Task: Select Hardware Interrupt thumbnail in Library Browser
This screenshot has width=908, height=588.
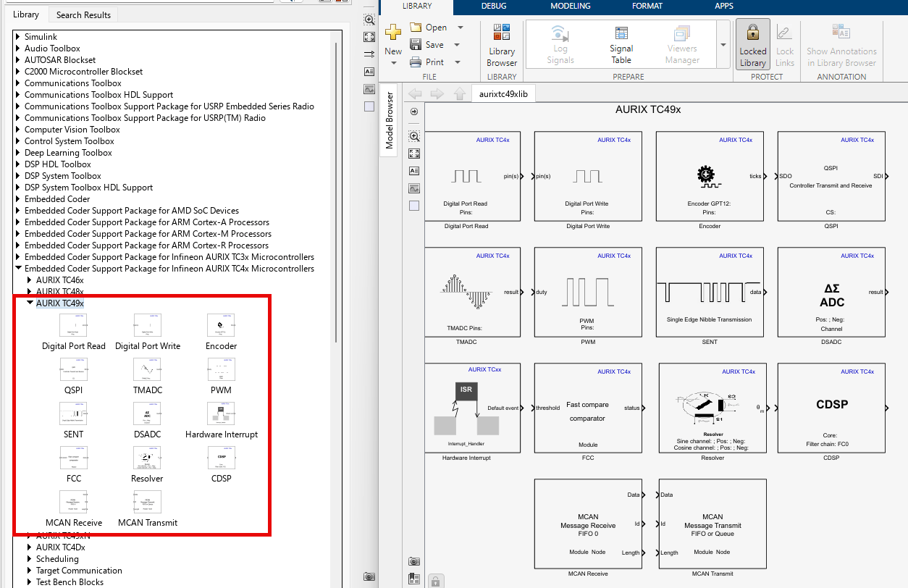Action: 222,414
